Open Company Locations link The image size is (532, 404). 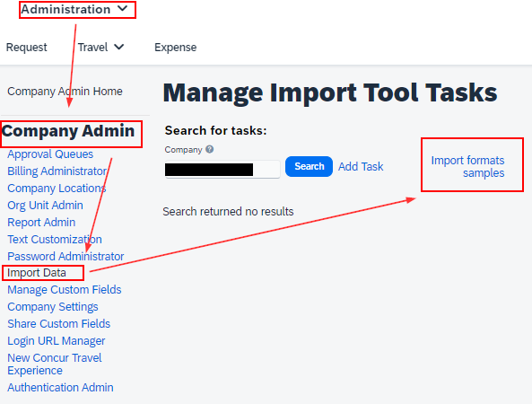(57, 188)
